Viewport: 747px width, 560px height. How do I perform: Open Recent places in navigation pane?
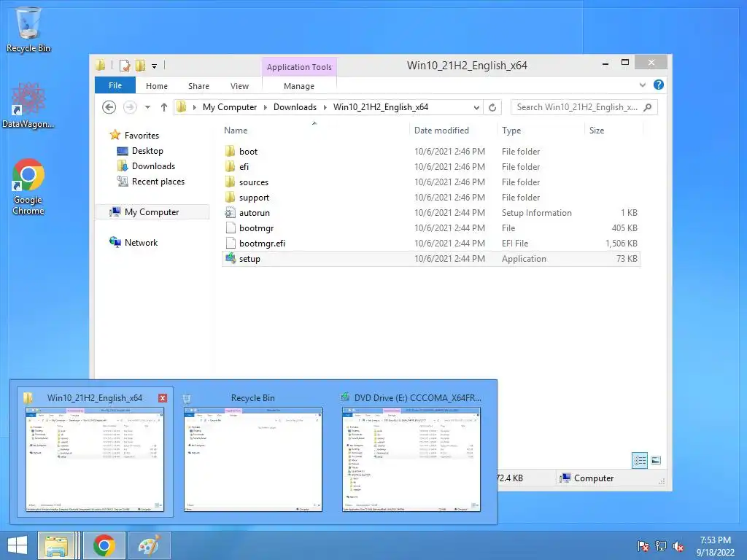pos(158,182)
